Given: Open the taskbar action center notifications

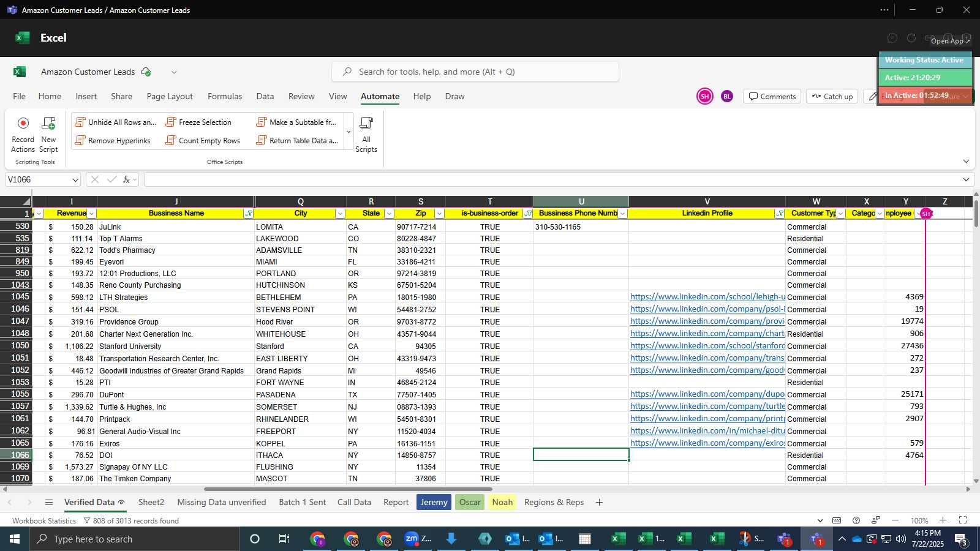Looking at the screenshot, I should click(x=962, y=539).
